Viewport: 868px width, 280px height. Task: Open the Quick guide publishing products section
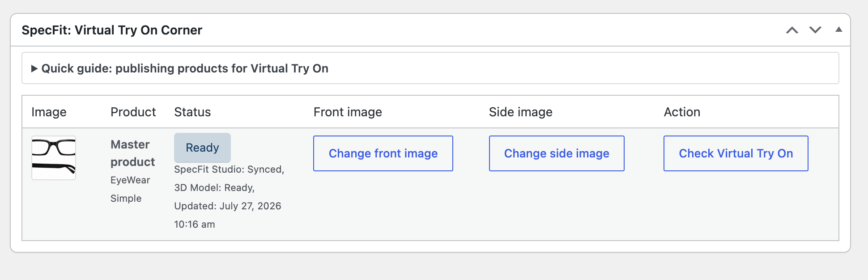pyautogui.click(x=185, y=68)
